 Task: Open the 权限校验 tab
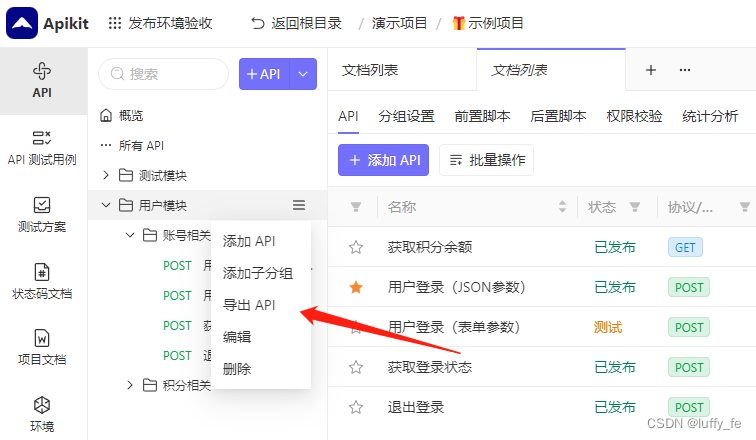tap(634, 116)
